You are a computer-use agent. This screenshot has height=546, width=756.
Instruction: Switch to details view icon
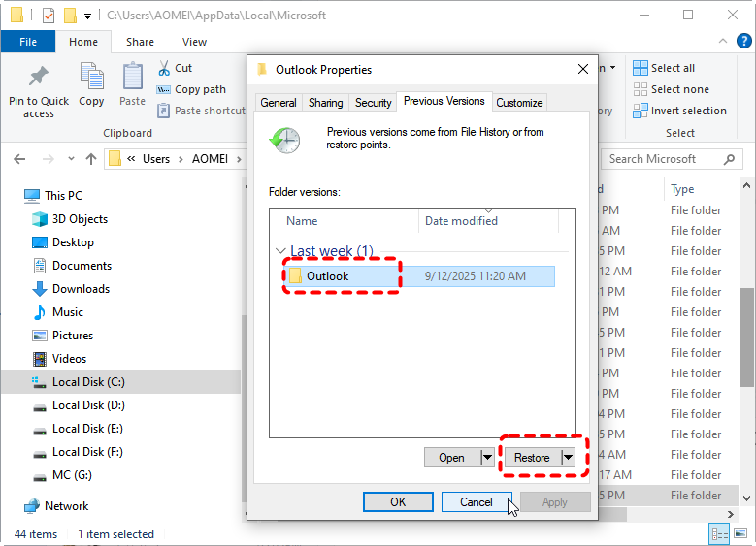(x=720, y=533)
